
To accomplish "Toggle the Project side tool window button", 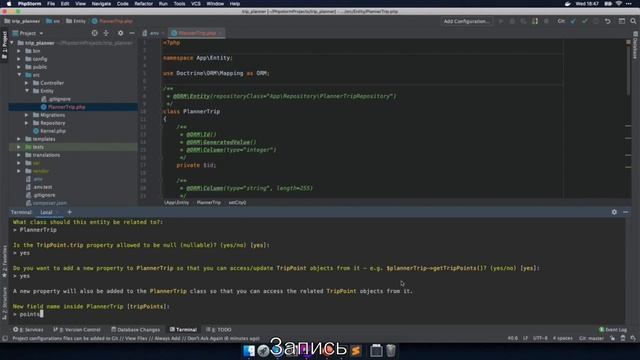I will (x=4, y=46).
